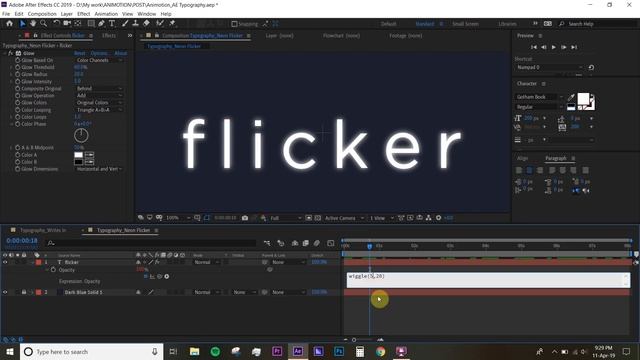Click Options link for Glow effect
640x360 pixels.
click(x=99, y=53)
